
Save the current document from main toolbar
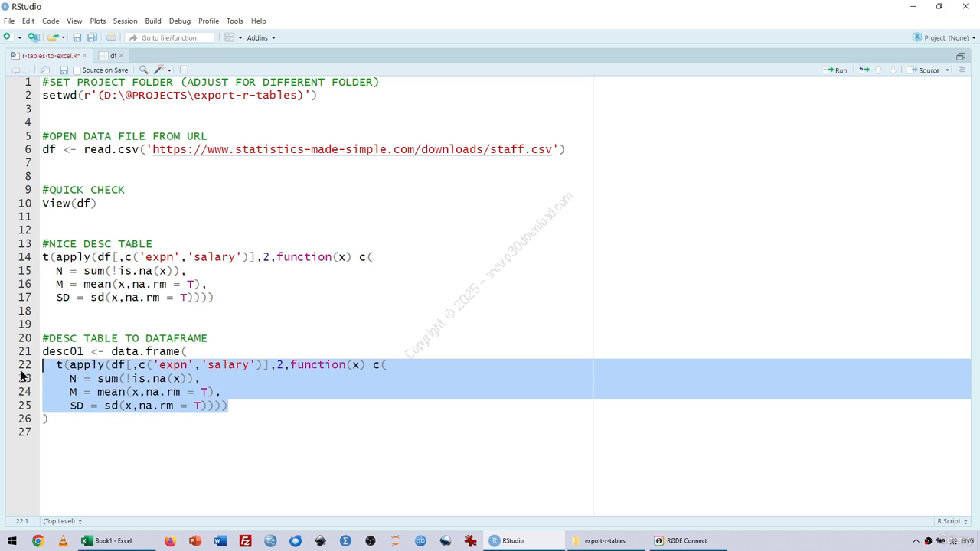click(x=77, y=37)
